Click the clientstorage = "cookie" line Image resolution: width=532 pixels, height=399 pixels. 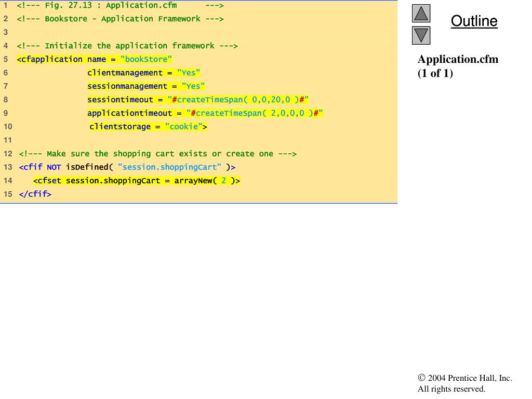(x=148, y=127)
